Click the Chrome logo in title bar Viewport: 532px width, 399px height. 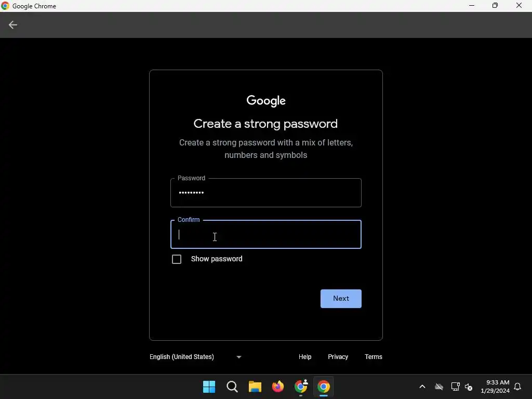[5, 6]
